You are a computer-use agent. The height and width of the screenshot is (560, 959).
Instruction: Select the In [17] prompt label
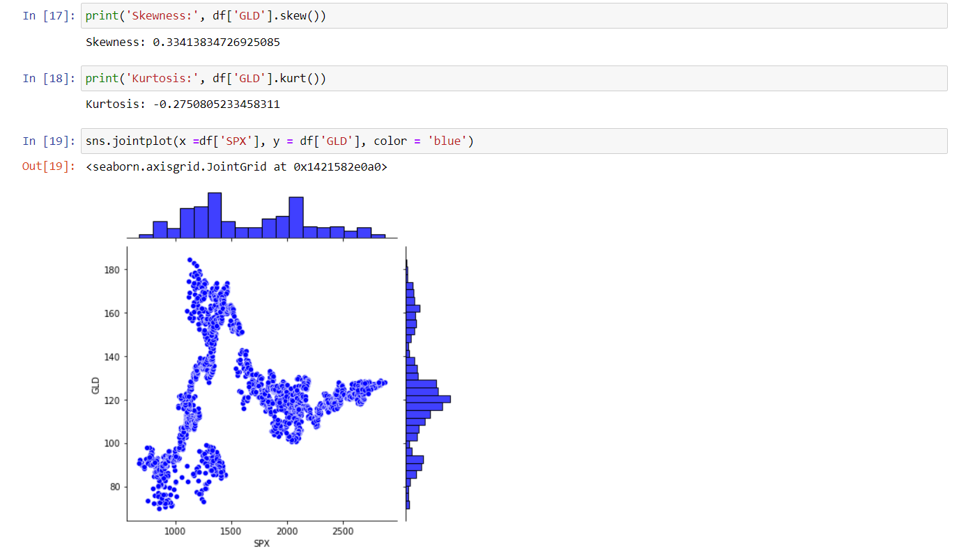coord(48,16)
